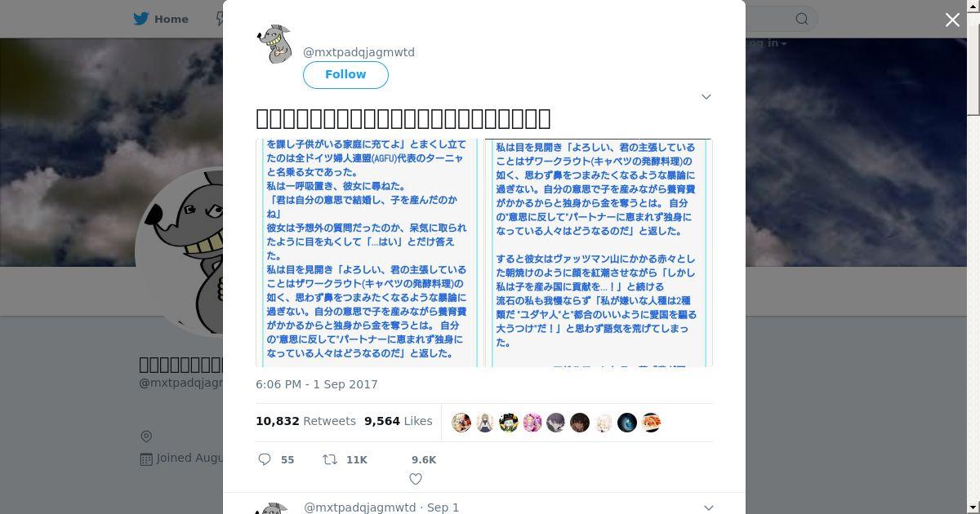Like the tweet with heart icon
Viewport: 980px width, 514px height.
[x=416, y=480]
